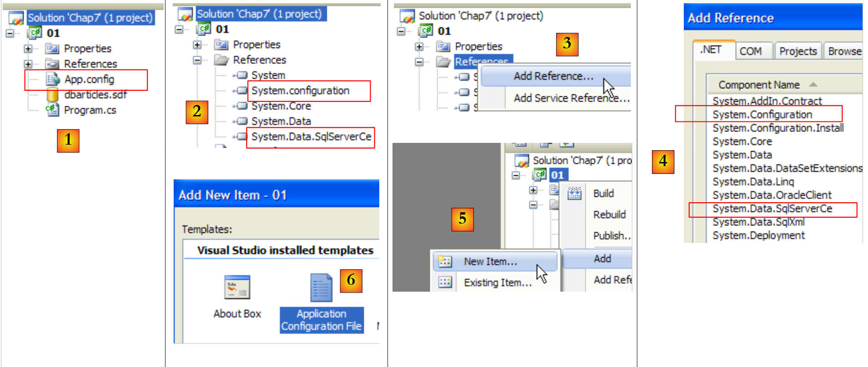Select the dbarticles.sdf database icon
The width and height of the screenshot is (868, 367).
53,95
